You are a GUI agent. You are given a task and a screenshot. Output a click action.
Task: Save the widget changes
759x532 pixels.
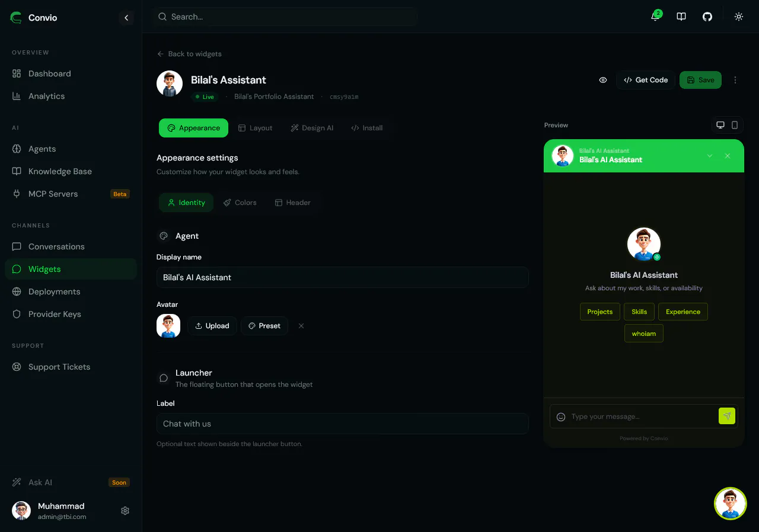pyautogui.click(x=700, y=80)
